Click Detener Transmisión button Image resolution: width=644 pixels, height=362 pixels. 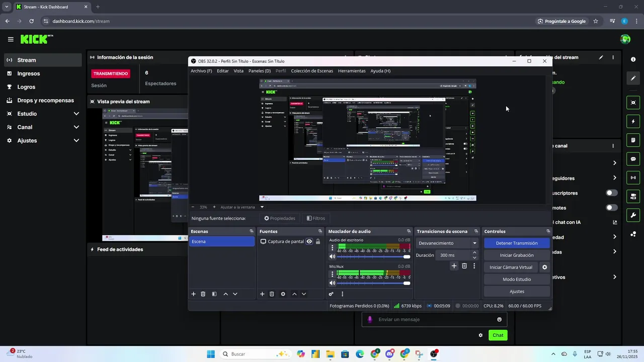point(517,243)
